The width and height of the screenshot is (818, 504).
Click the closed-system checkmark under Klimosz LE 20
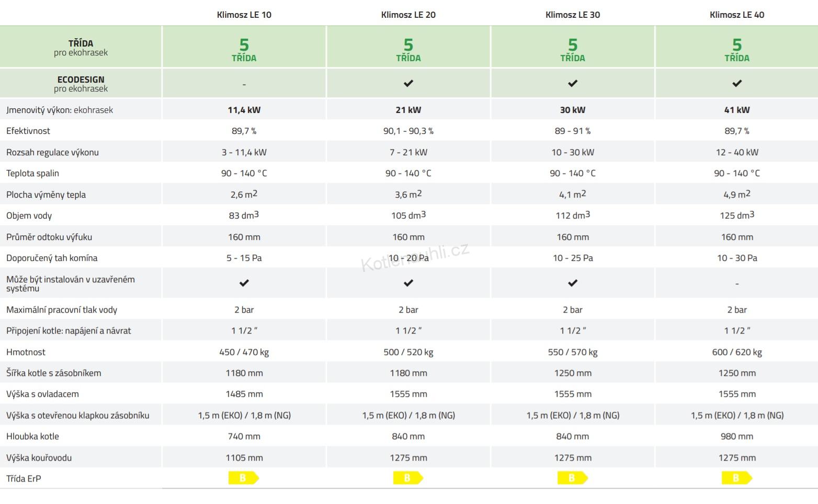(408, 283)
